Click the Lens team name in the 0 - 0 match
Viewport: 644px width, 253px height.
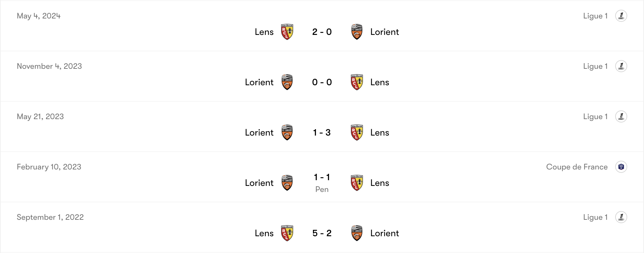(x=379, y=82)
